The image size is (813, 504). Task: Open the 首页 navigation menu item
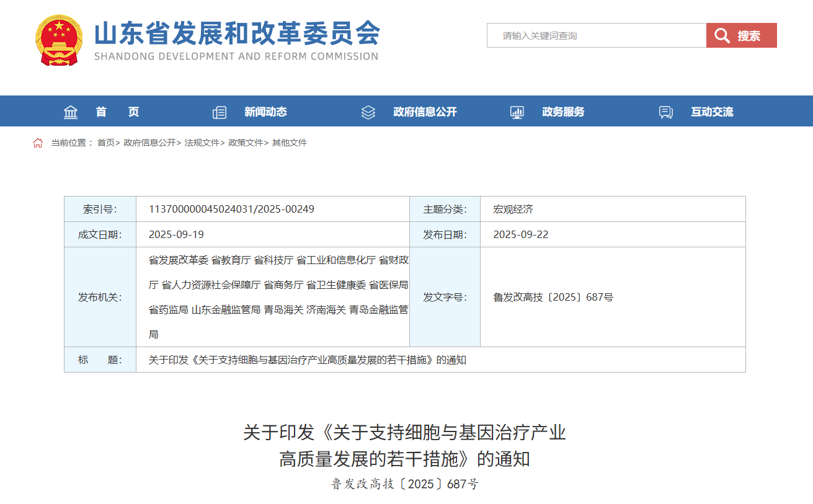tap(117, 112)
